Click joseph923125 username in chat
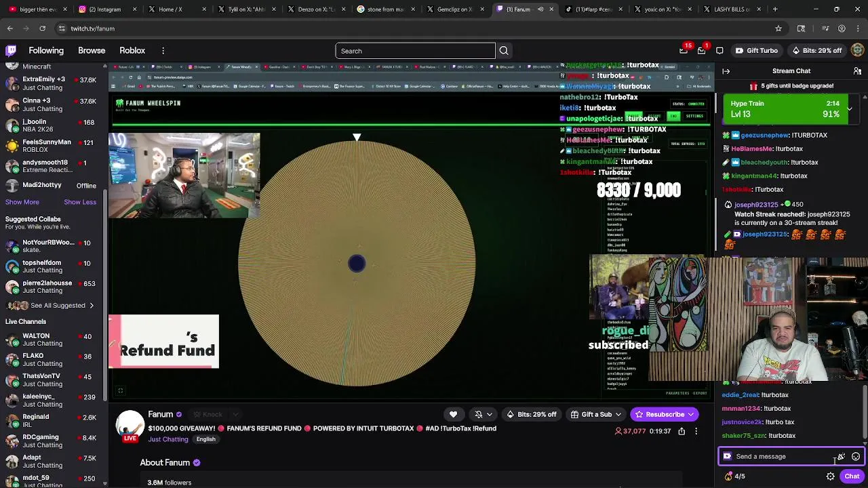This screenshot has height=488, width=868. point(765,235)
